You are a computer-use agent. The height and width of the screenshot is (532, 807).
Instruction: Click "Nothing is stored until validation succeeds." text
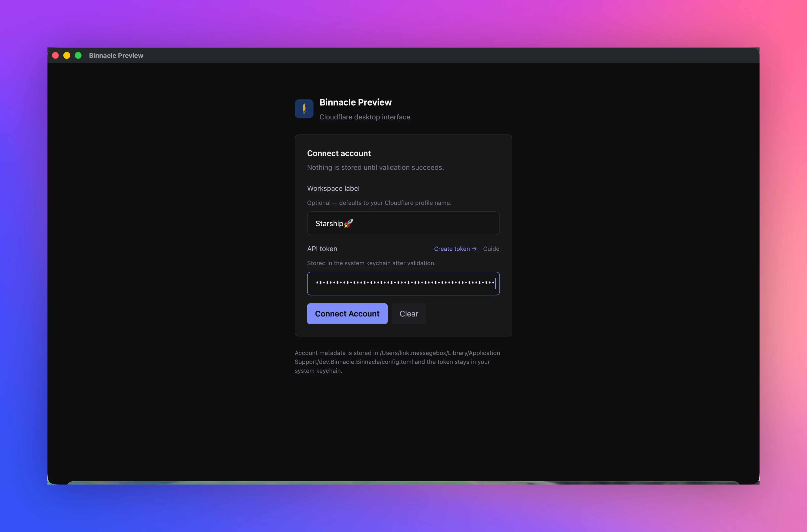[x=375, y=167]
